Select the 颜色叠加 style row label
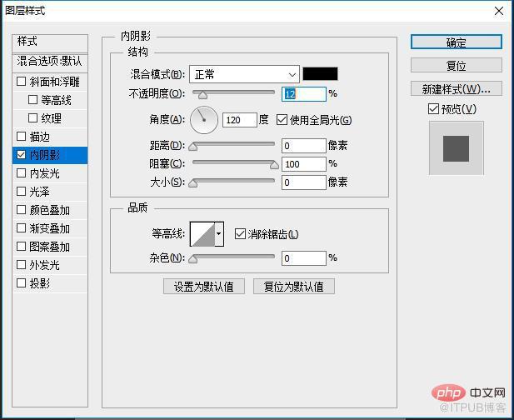Screen dimensions: 514x420 tap(49, 210)
